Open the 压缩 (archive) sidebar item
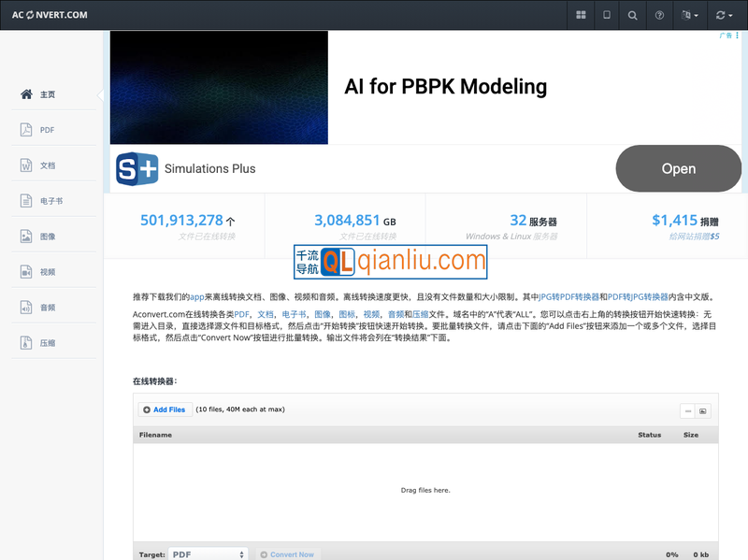This screenshot has height=560, width=748. point(47,343)
